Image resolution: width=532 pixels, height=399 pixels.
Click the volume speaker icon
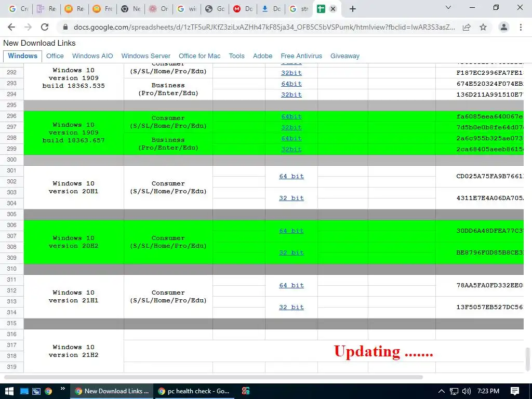tap(467, 391)
